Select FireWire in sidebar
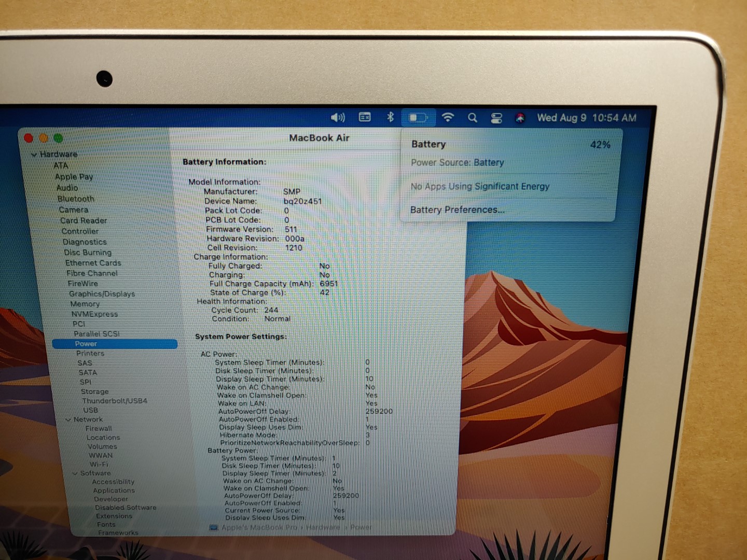The width and height of the screenshot is (747, 560). (82, 284)
